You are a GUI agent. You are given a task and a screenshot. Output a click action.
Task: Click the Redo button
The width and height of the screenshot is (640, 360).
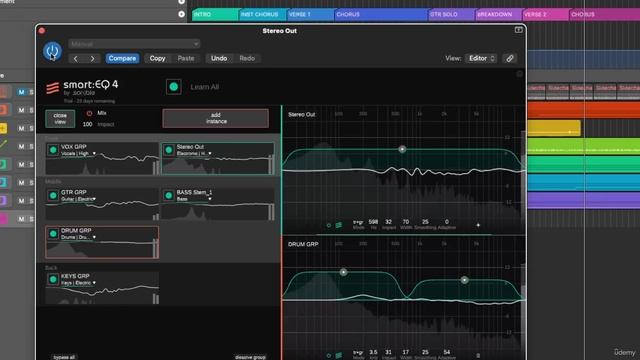click(247, 58)
